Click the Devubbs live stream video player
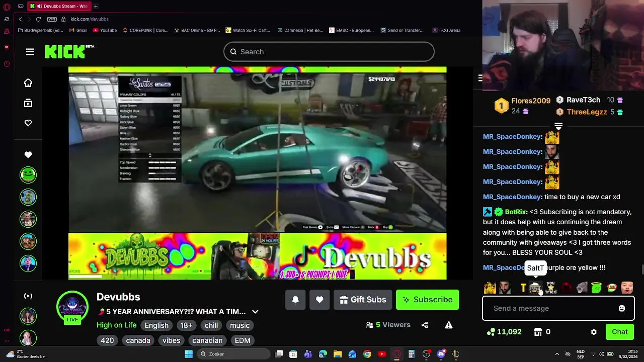The image size is (644, 362). coord(257,173)
